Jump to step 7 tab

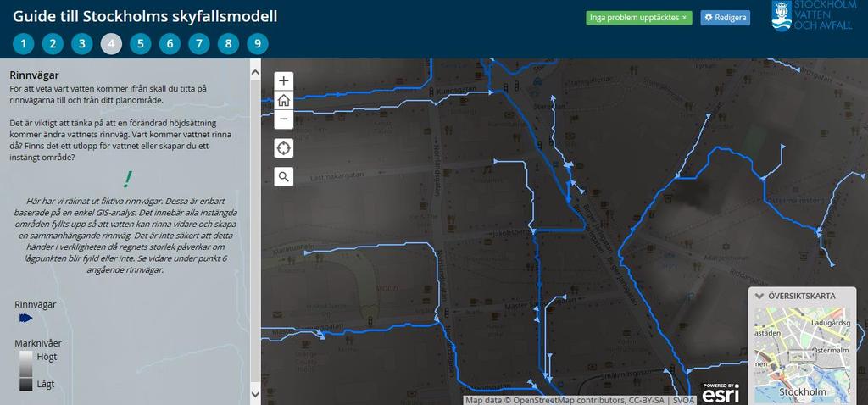click(x=198, y=44)
